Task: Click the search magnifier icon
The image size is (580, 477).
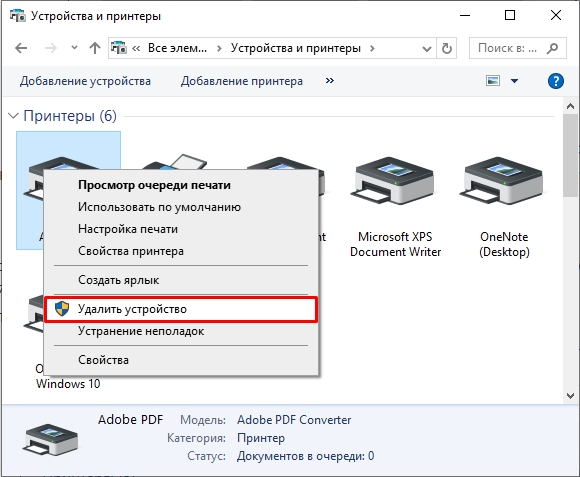Action: pos(553,48)
